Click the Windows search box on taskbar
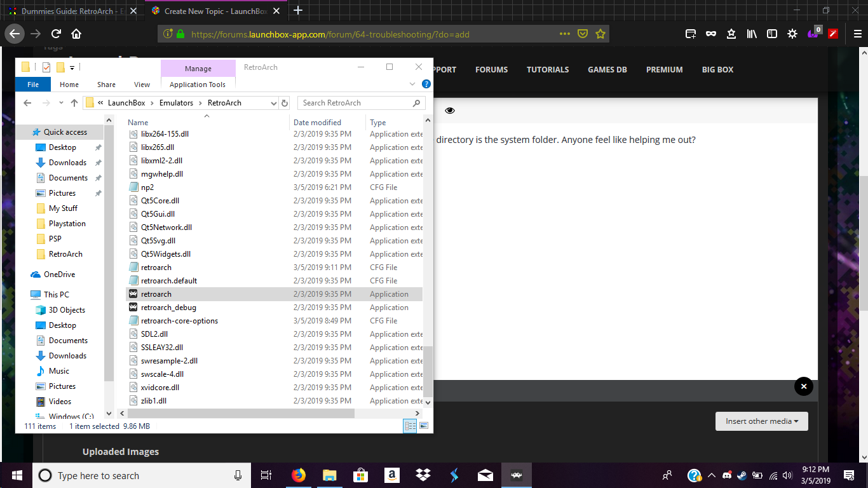Image resolution: width=868 pixels, height=488 pixels. [141, 475]
